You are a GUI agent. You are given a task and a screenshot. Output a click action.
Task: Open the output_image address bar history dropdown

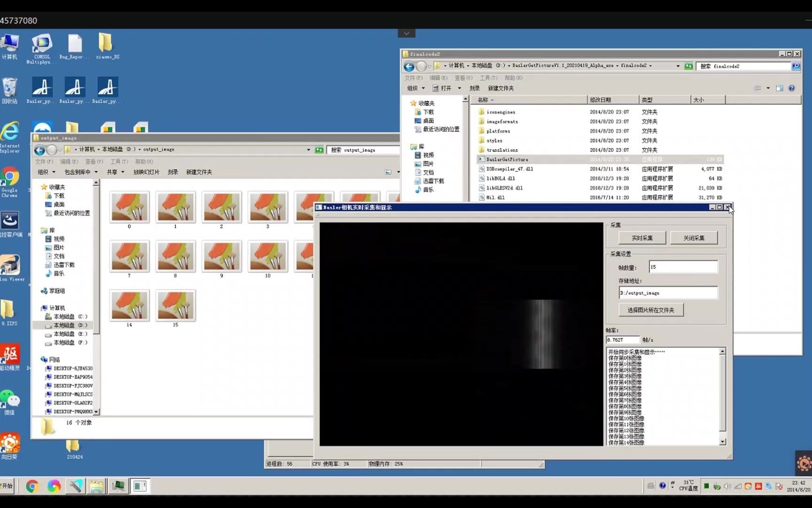tap(308, 150)
